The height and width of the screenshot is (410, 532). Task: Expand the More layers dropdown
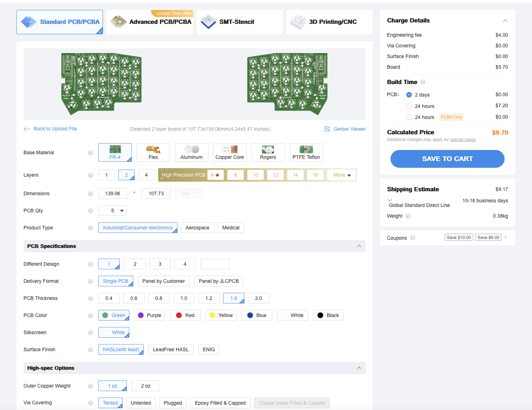(342, 175)
